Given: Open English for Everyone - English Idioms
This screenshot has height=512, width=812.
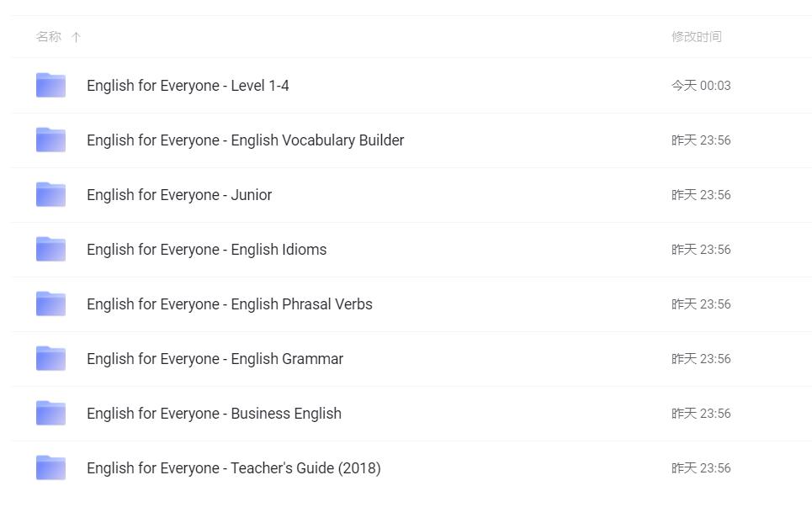Looking at the screenshot, I should (206, 250).
